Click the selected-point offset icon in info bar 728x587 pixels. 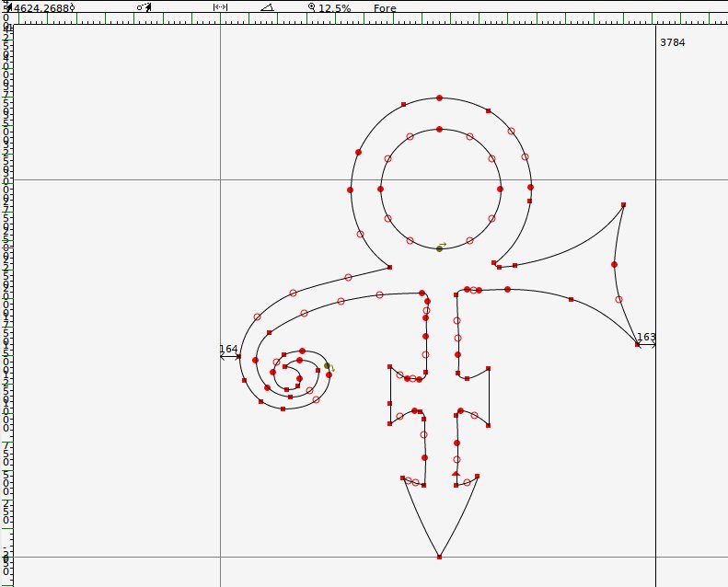[144, 7]
